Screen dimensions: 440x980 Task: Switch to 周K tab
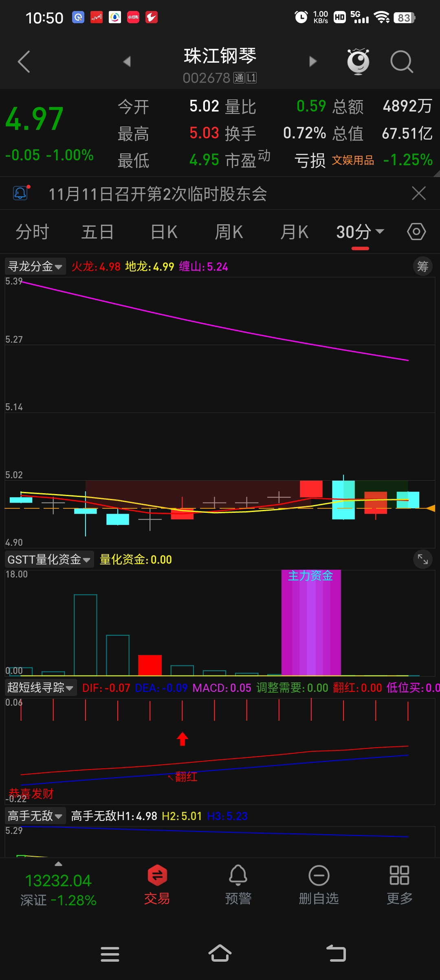coord(229,232)
